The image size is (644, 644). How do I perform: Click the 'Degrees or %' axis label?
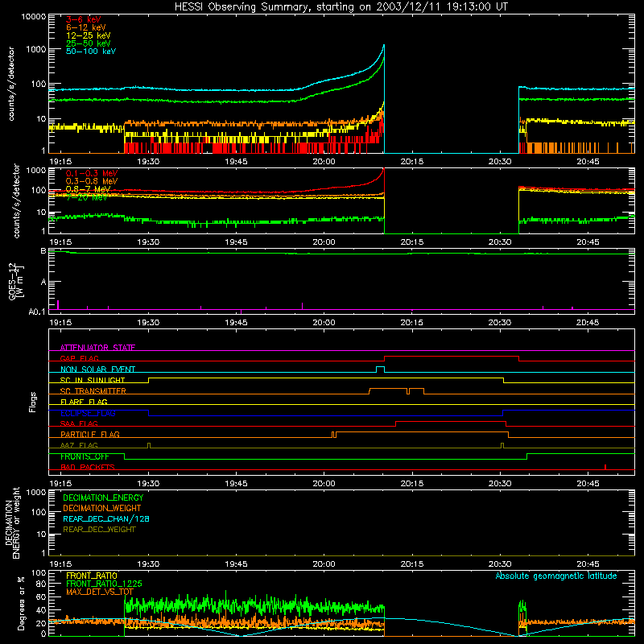click(21, 603)
